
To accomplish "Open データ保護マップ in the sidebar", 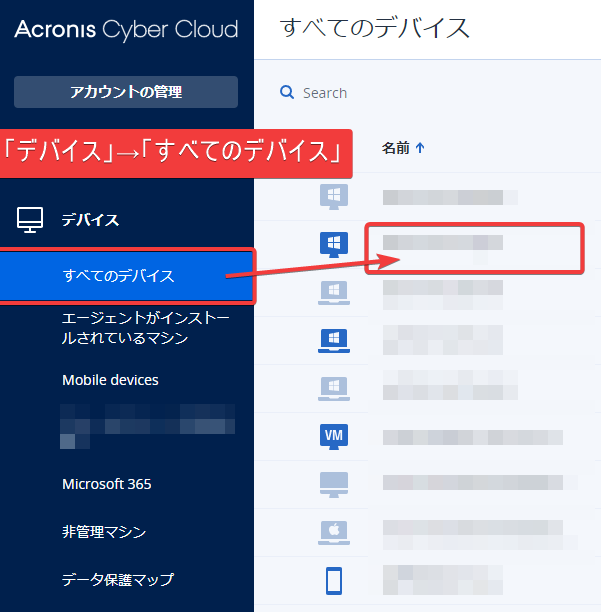I will click(x=118, y=580).
